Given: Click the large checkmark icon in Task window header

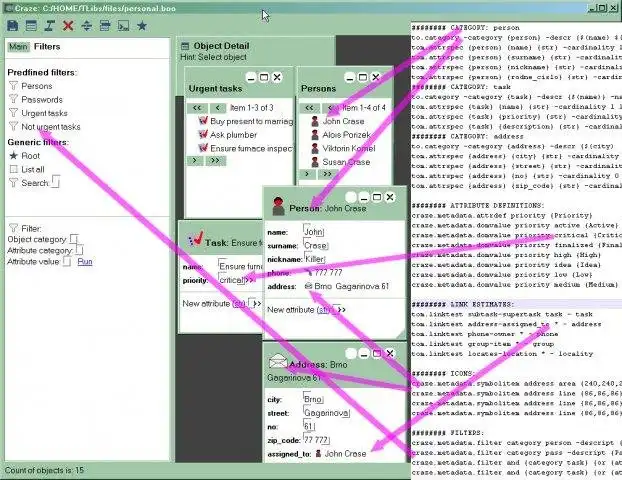Looking at the screenshot, I should pyautogui.click(x=196, y=239).
